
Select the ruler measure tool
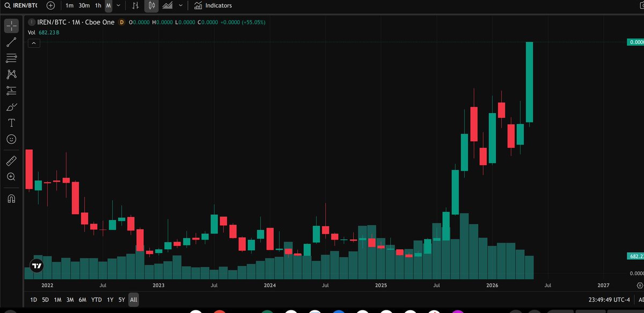point(11,161)
